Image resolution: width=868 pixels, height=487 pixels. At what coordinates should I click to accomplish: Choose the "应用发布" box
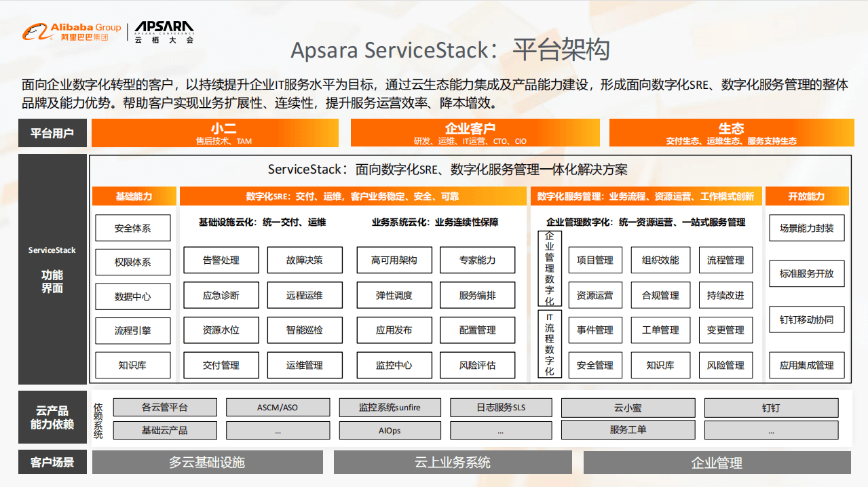point(394,330)
